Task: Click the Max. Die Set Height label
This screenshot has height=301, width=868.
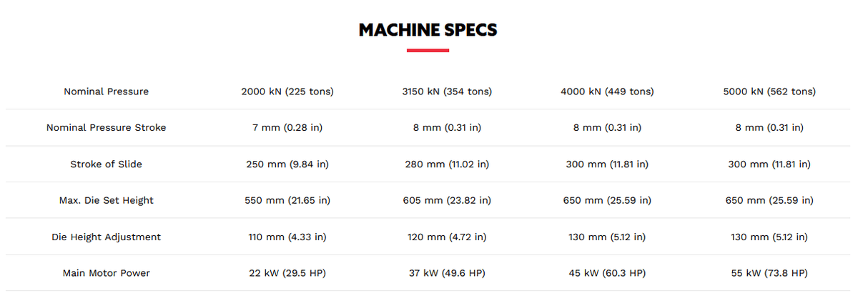Action: coord(106,201)
